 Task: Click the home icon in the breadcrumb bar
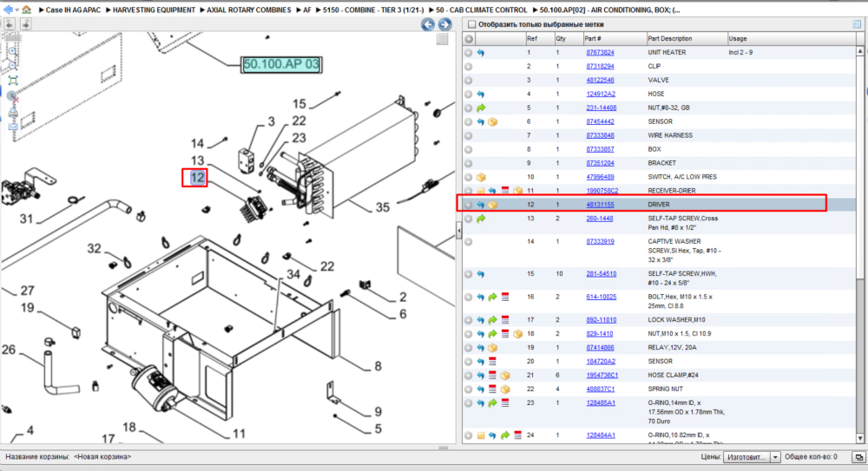pyautogui.click(x=26, y=10)
